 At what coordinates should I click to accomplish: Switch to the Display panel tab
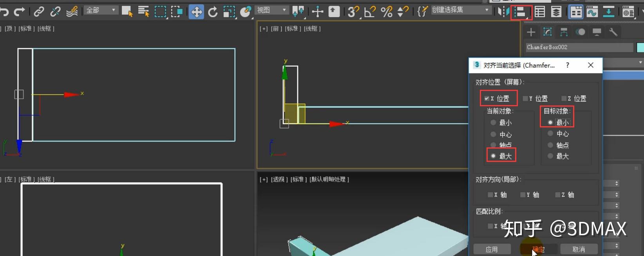point(597,32)
